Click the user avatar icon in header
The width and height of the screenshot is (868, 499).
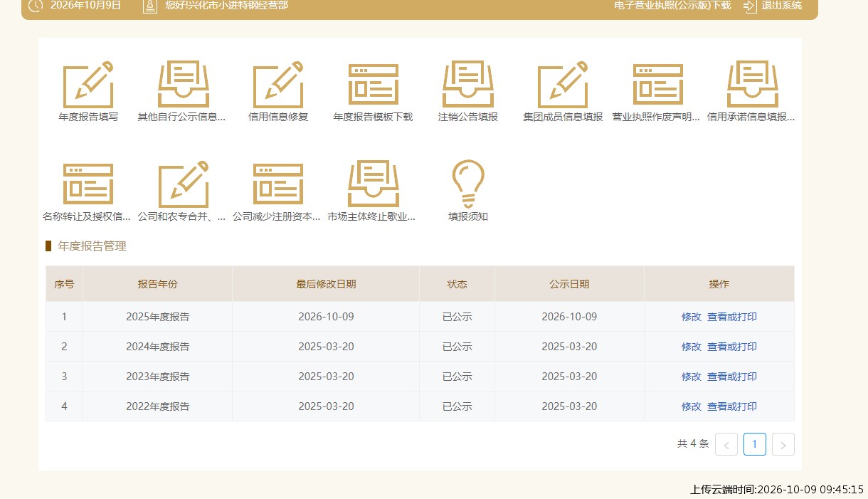[x=149, y=6]
